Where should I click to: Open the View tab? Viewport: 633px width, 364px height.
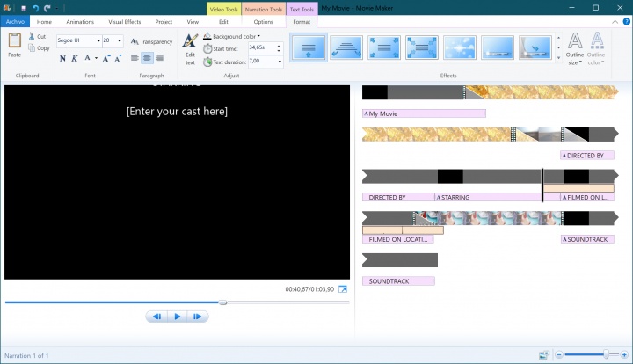pos(193,22)
